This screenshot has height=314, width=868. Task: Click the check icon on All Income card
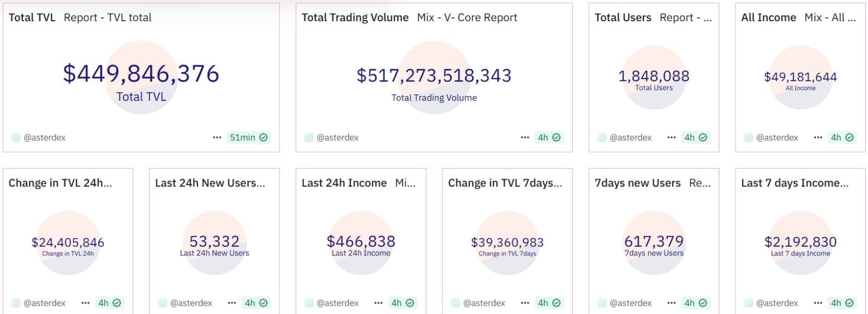click(x=850, y=138)
